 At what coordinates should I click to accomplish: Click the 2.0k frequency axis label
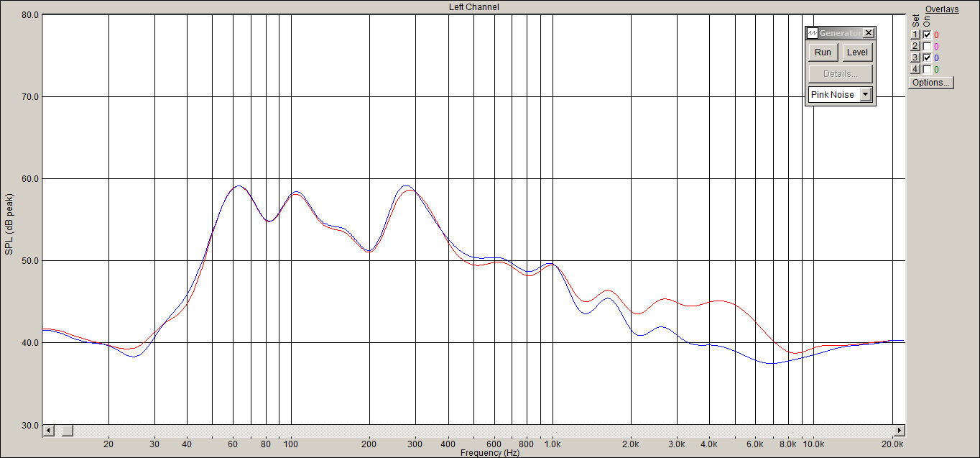coord(631,444)
